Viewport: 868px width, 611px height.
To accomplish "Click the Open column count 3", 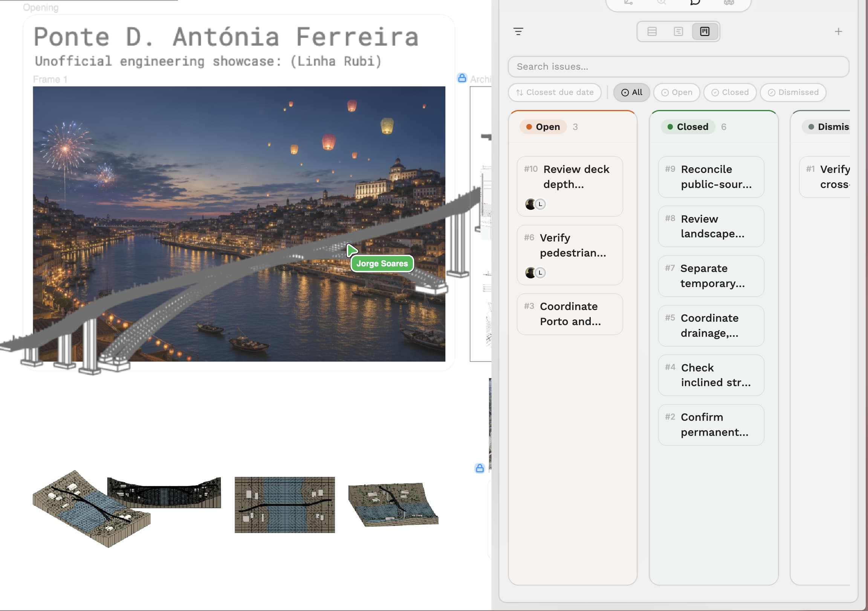I will (x=575, y=127).
